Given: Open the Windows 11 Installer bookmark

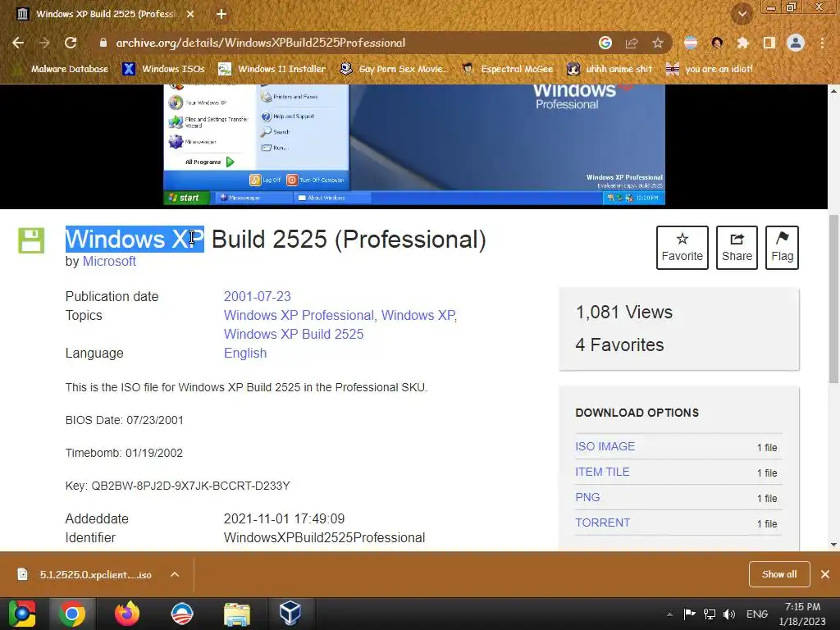Looking at the screenshot, I should click(272, 69).
